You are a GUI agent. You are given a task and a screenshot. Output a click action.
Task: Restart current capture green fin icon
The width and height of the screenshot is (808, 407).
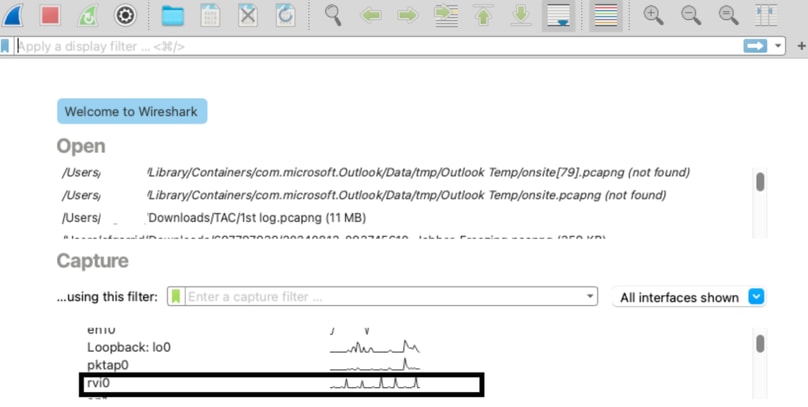[88, 15]
